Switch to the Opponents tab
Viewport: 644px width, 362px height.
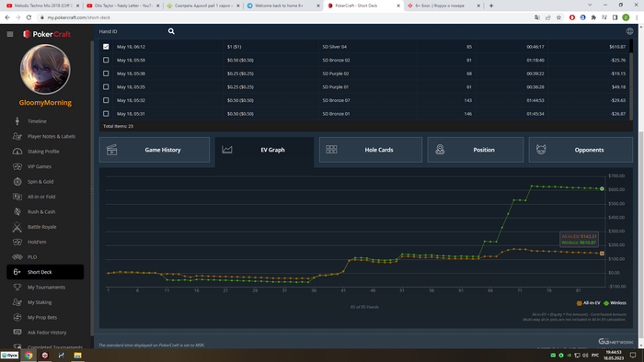581,150
